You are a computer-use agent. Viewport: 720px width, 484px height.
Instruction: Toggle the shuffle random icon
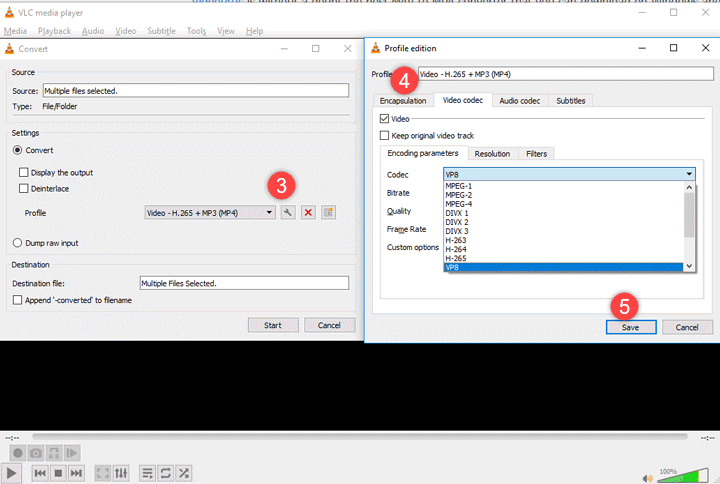click(184, 473)
